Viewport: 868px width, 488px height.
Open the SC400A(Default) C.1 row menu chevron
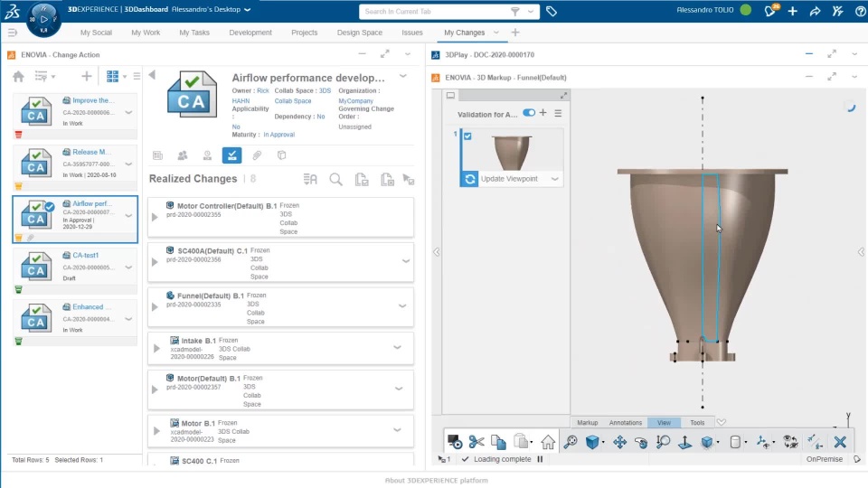click(406, 261)
